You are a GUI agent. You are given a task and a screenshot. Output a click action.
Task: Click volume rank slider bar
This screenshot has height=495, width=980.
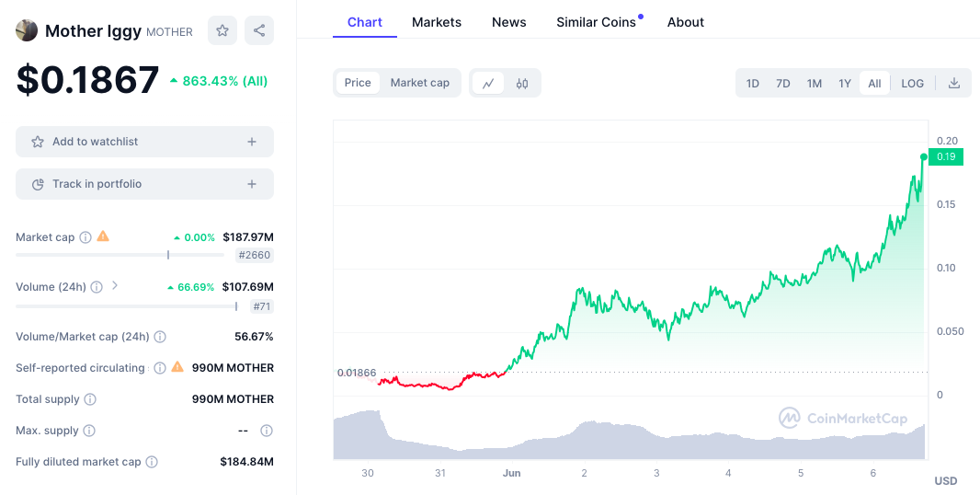tap(127, 306)
